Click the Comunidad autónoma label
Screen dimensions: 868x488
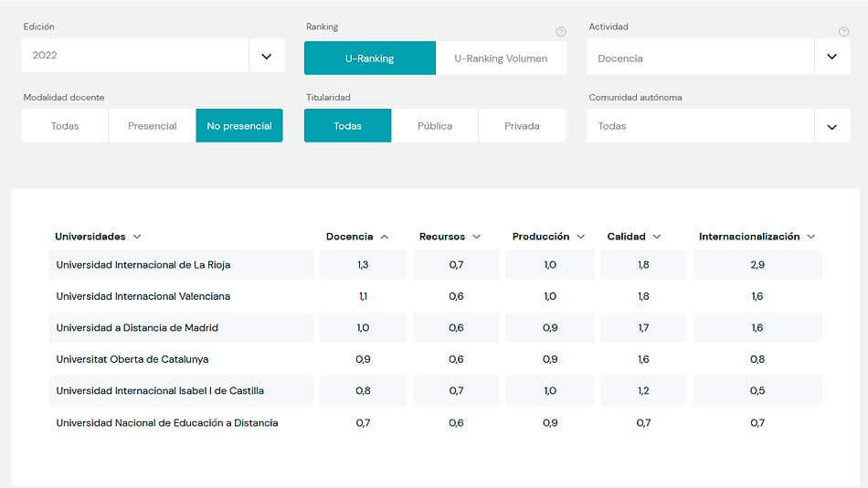pos(635,98)
